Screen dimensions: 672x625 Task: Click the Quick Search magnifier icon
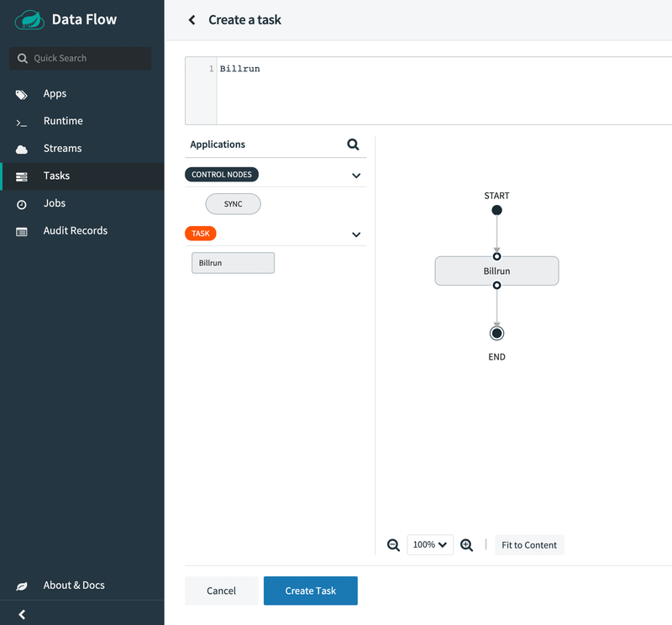coord(23,58)
